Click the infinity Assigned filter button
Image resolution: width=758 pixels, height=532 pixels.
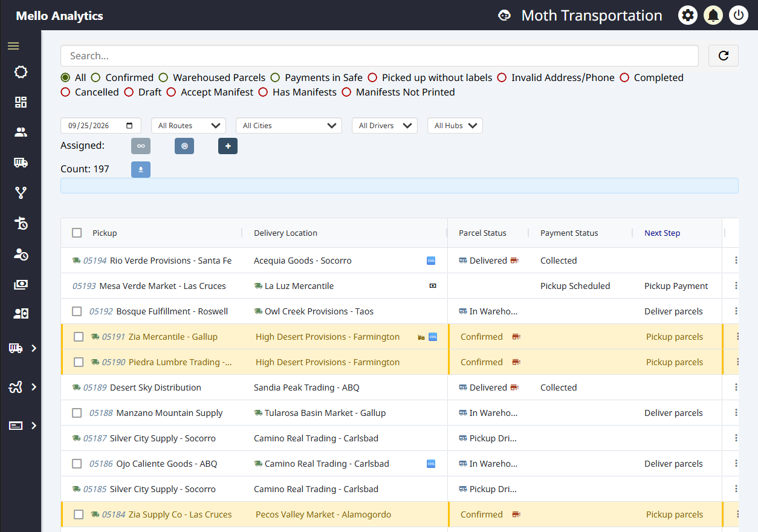pos(141,146)
